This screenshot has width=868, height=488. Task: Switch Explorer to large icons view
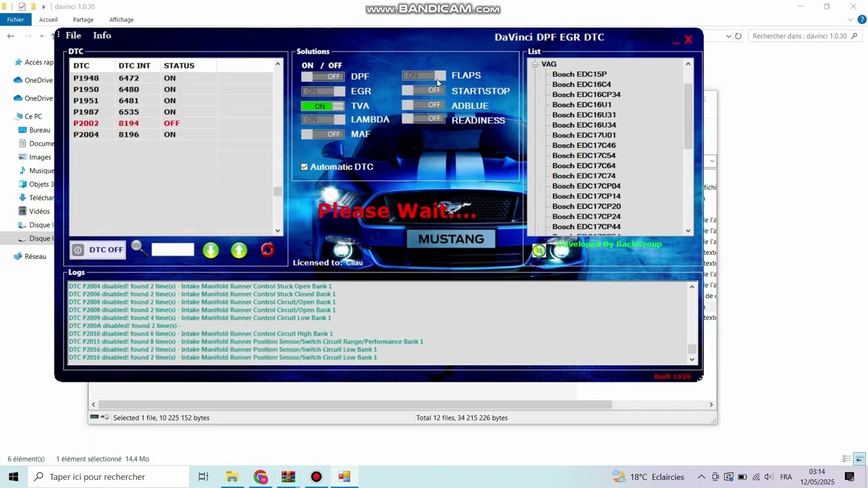(859, 459)
